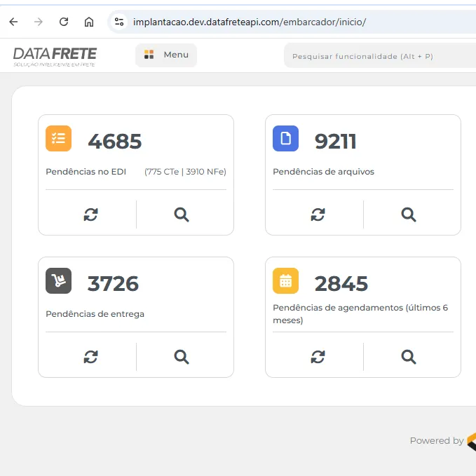Open search for Pendências de arquivos
The image size is (476, 476).
coord(409,215)
